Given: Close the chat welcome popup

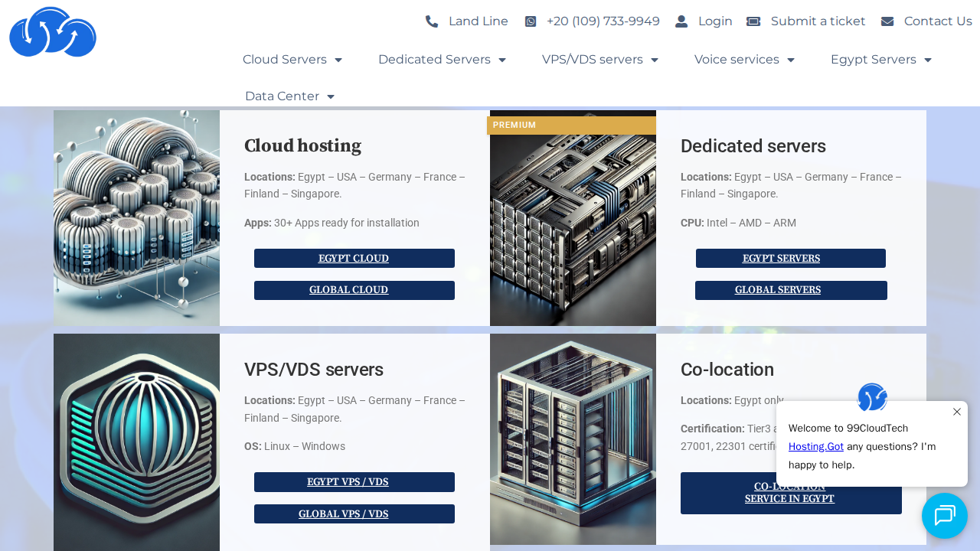Looking at the screenshot, I should click(957, 412).
